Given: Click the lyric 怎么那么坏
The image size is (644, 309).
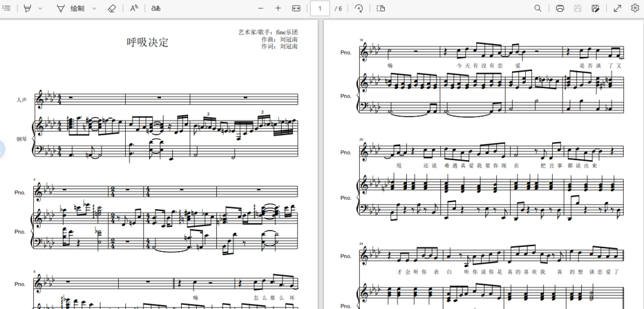Looking at the screenshot, I should 274,298.
